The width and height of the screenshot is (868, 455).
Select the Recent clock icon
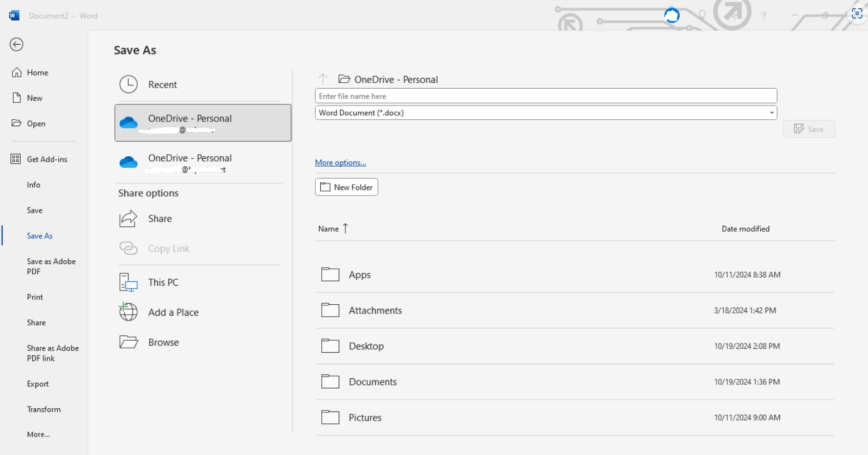[129, 84]
